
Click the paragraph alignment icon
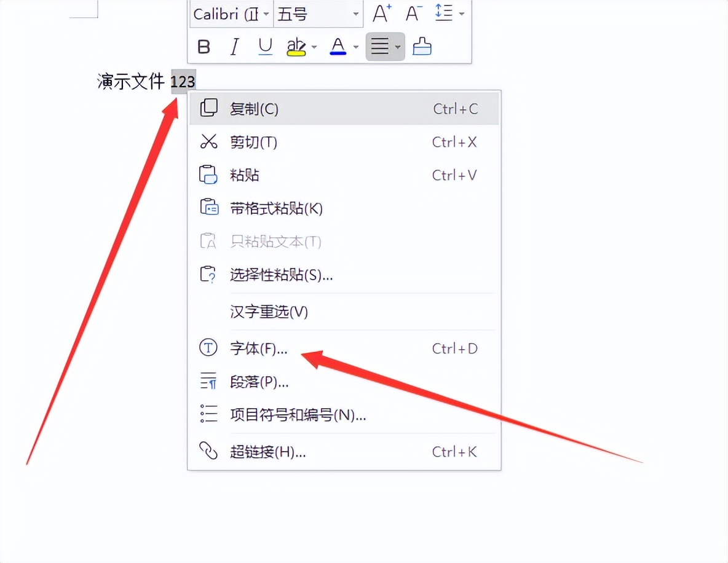click(380, 47)
